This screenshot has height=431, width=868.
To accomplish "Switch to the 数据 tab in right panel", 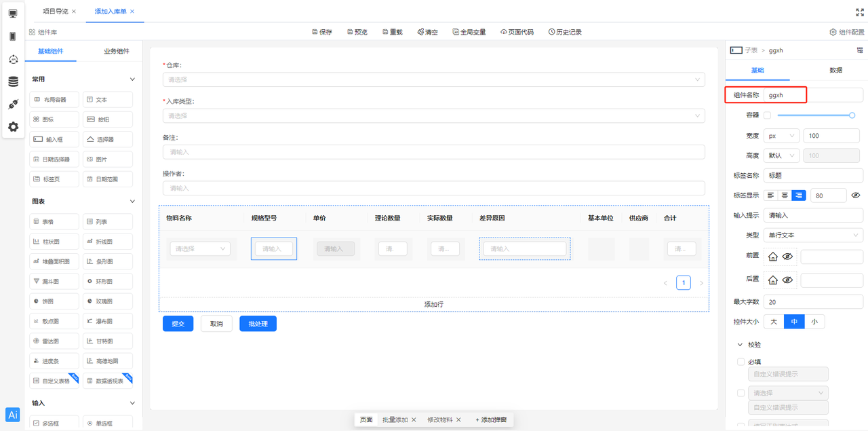I will pyautogui.click(x=836, y=70).
